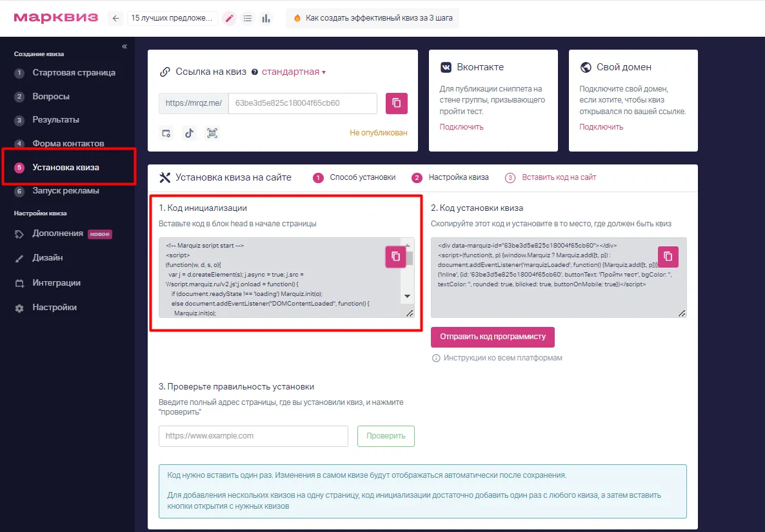Click the tools icon beside Установка квиза на сайте
The width and height of the screenshot is (765, 532).
[165, 177]
